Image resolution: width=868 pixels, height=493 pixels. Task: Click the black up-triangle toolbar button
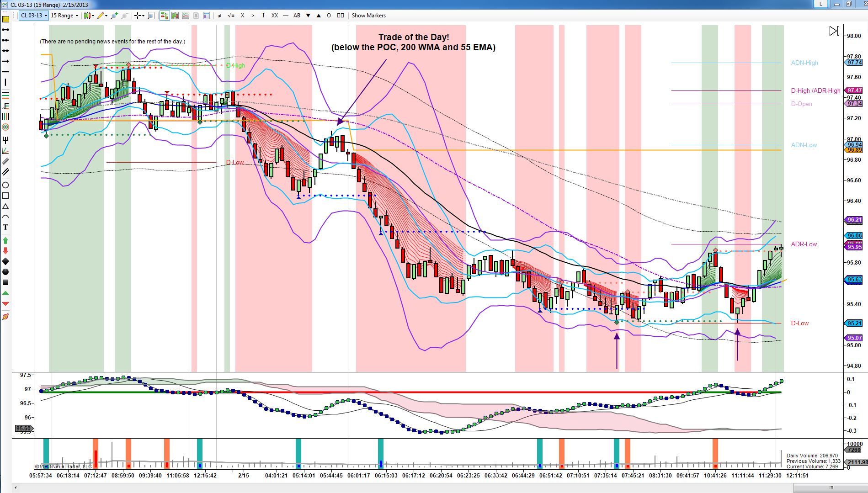pos(319,16)
